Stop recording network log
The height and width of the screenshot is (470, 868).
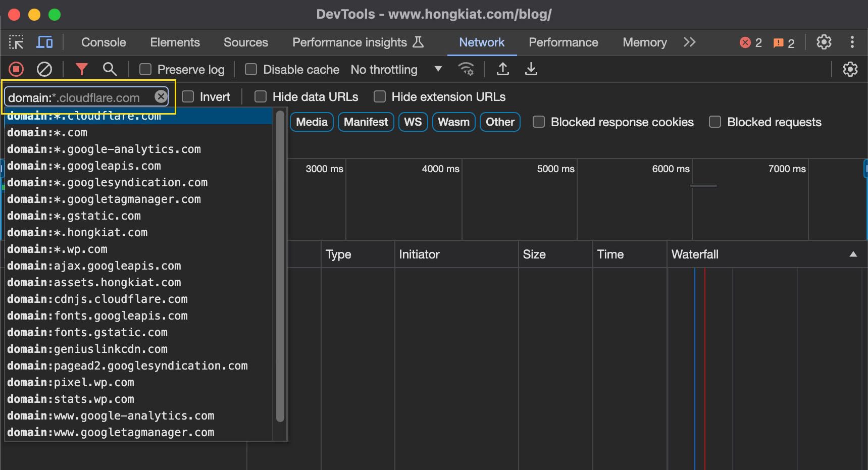pyautogui.click(x=16, y=69)
